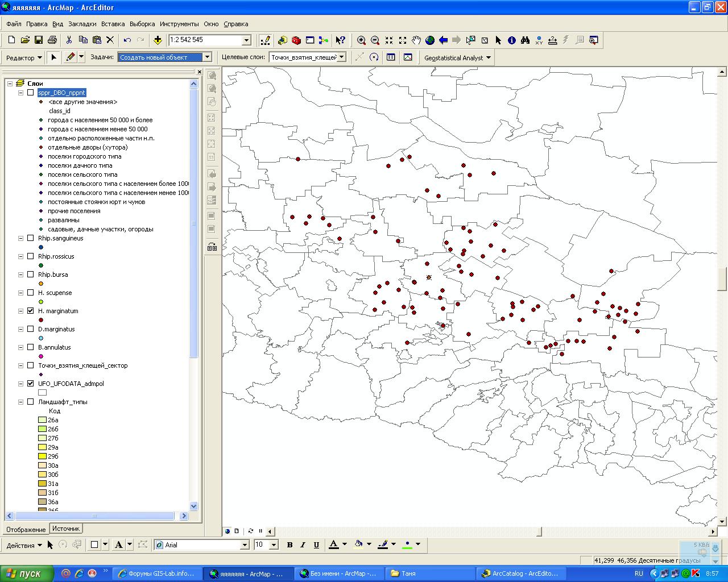Screen dimensions: 728x582
Task: Select the Identify info tool
Action: pos(512,40)
